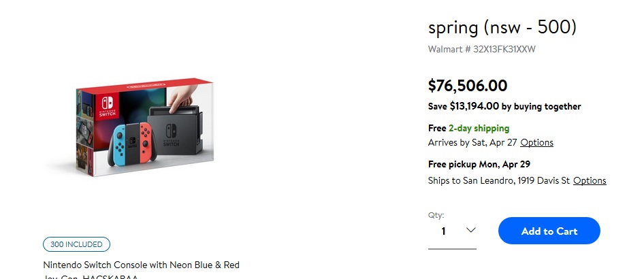Select the spring (nsw - 500) title
Screen dimensions: 644x279
(x=502, y=27)
